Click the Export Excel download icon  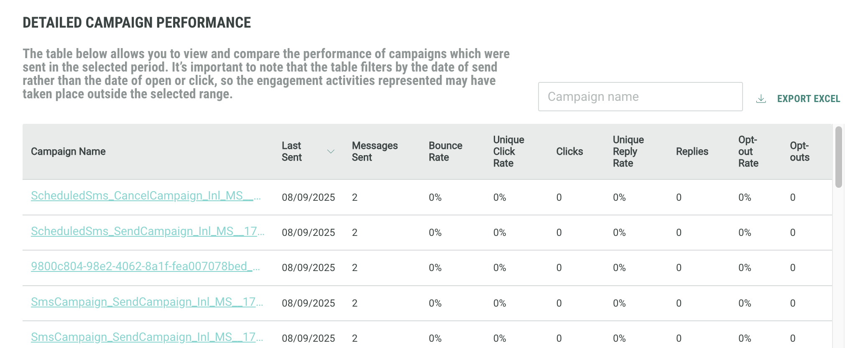click(x=761, y=99)
